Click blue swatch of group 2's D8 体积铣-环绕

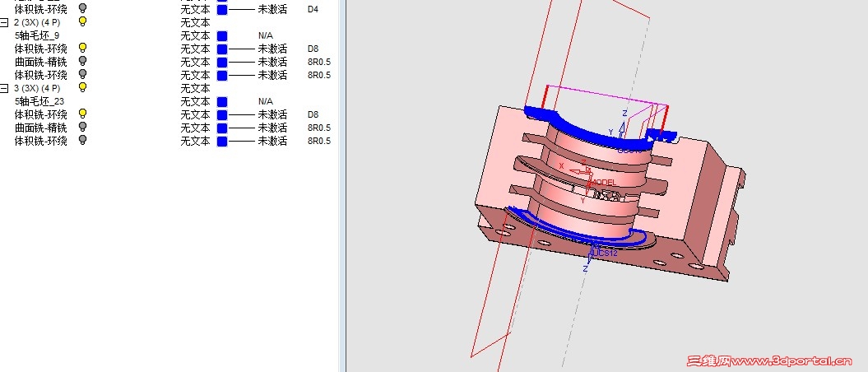click(222, 49)
